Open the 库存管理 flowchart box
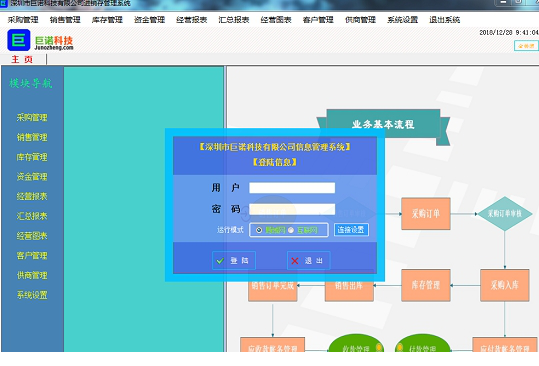The height and width of the screenshot is (366, 539). point(426,285)
